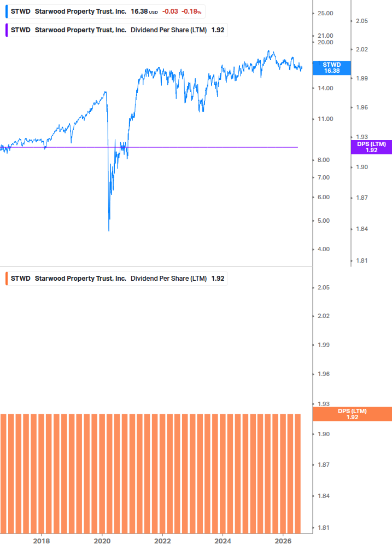Click the purple color marker of dividend legend
This screenshot has width=392, height=550.
pos(7,30)
